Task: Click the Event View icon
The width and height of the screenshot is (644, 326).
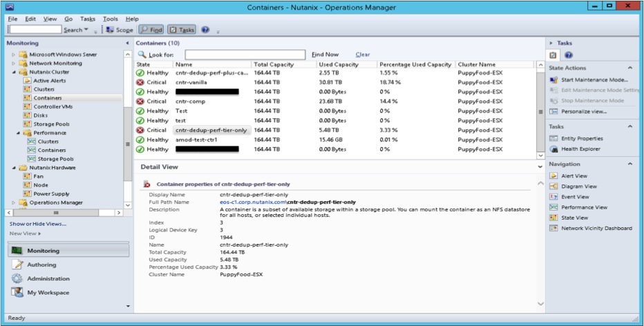Action: tap(553, 197)
